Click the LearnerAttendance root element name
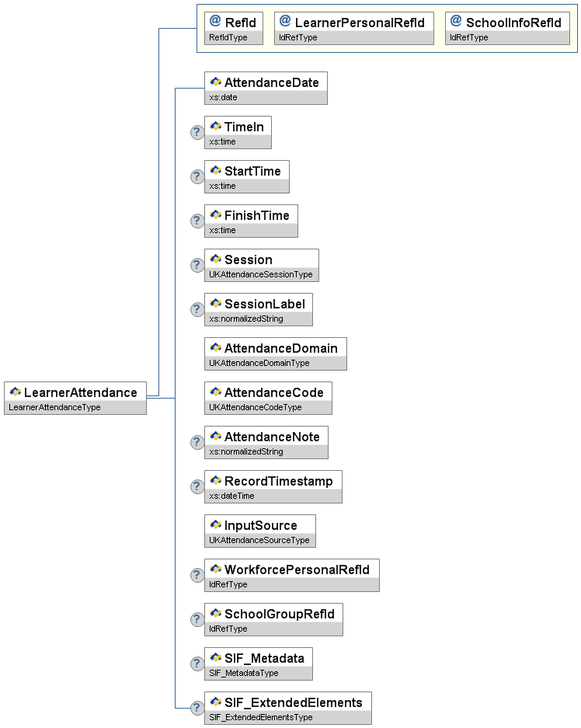Screen dimensions: 581x728 tap(80, 392)
